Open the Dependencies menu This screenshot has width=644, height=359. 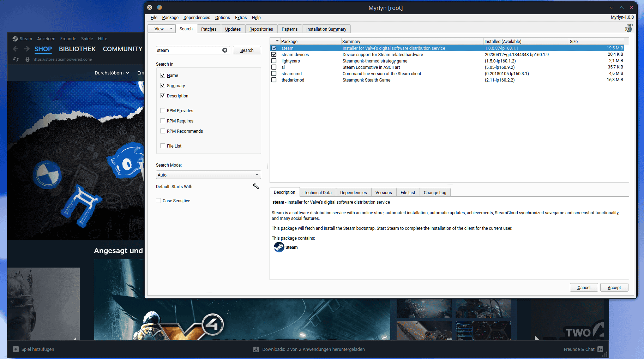[197, 18]
